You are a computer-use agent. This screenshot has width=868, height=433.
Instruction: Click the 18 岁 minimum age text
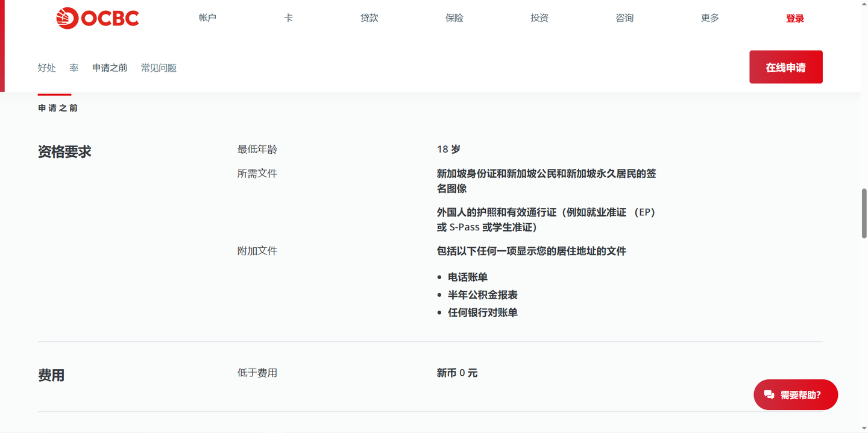pyautogui.click(x=448, y=149)
